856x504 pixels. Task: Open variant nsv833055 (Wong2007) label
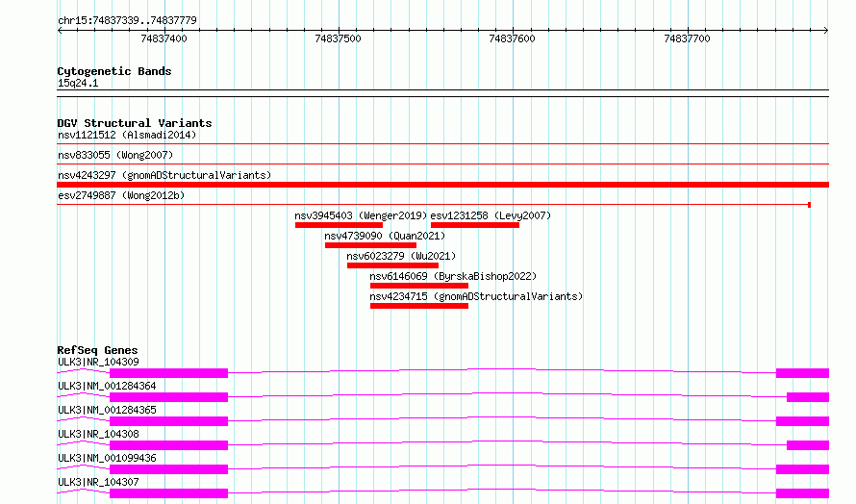click(115, 155)
